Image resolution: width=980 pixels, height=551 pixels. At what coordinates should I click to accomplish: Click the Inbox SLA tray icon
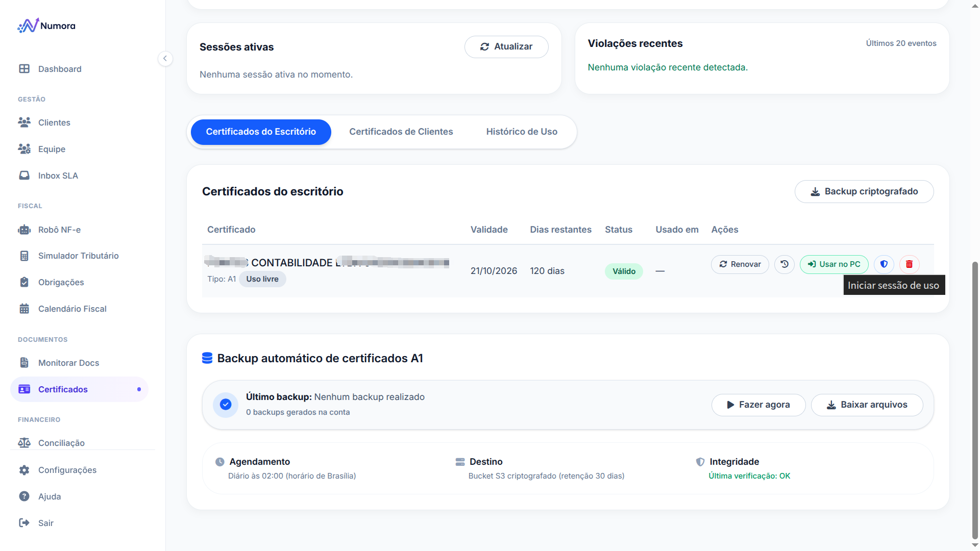[x=24, y=176]
